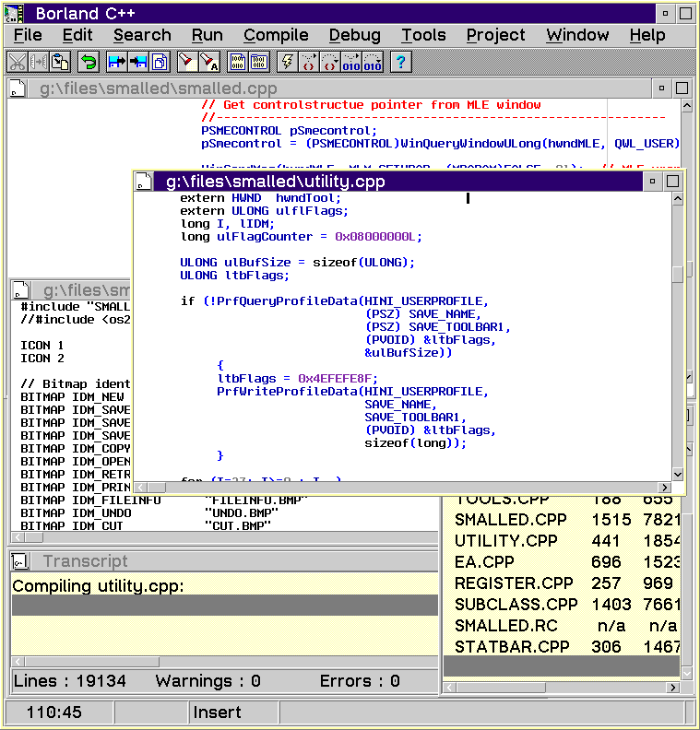700x730 pixels.
Task: Click the smalled.cpp window document icon
Action: [x=18, y=88]
